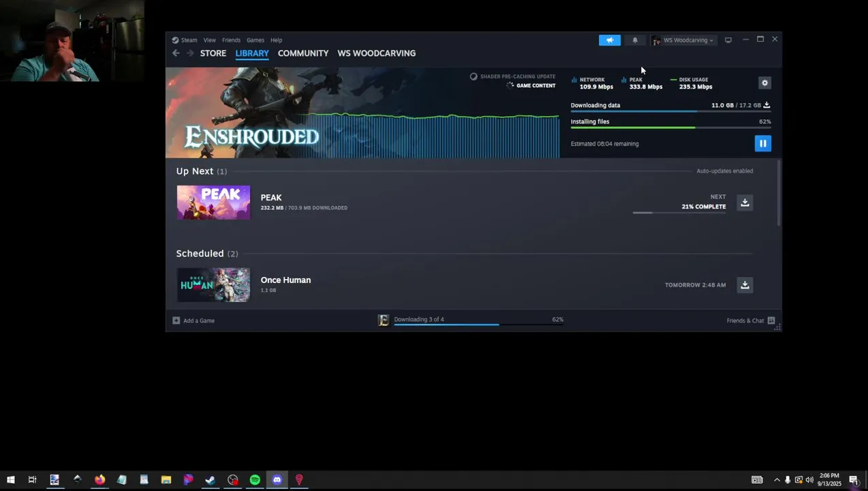Image resolution: width=868 pixels, height=491 pixels.
Task: Click the PEAK game thumbnail
Action: tap(213, 203)
